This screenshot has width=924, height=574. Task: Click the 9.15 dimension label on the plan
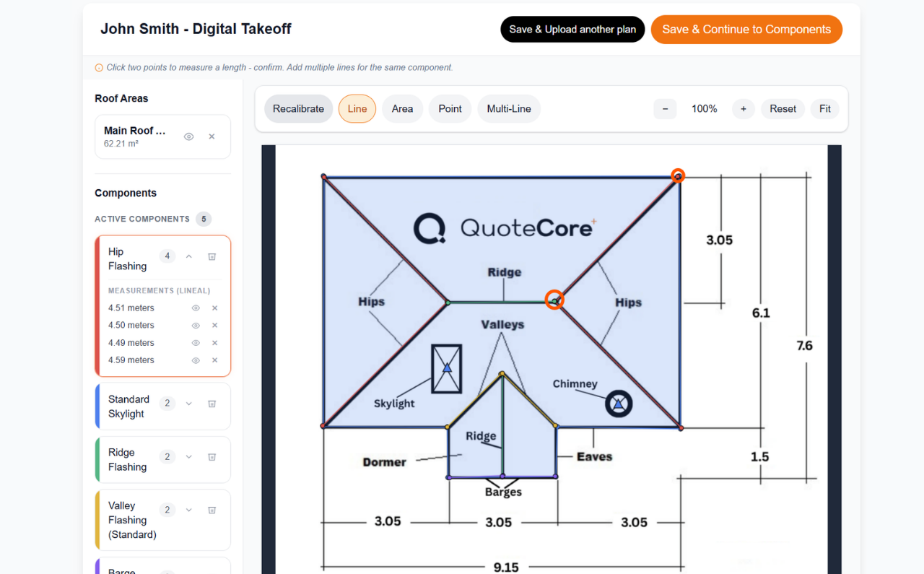coord(506,568)
